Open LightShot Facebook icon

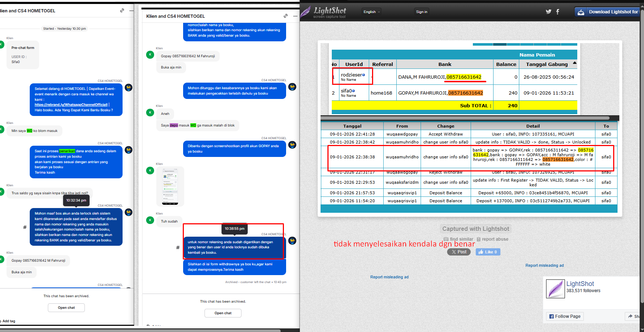coord(558,12)
